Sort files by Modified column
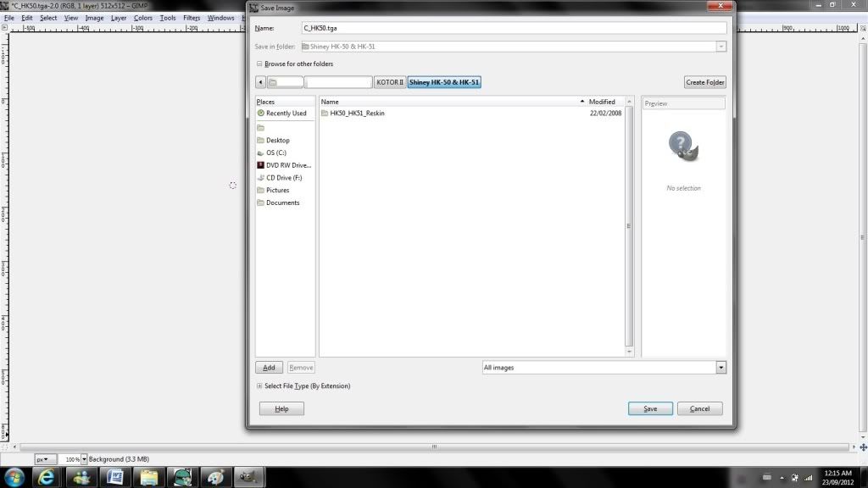This screenshot has height=488, width=868. click(x=602, y=102)
